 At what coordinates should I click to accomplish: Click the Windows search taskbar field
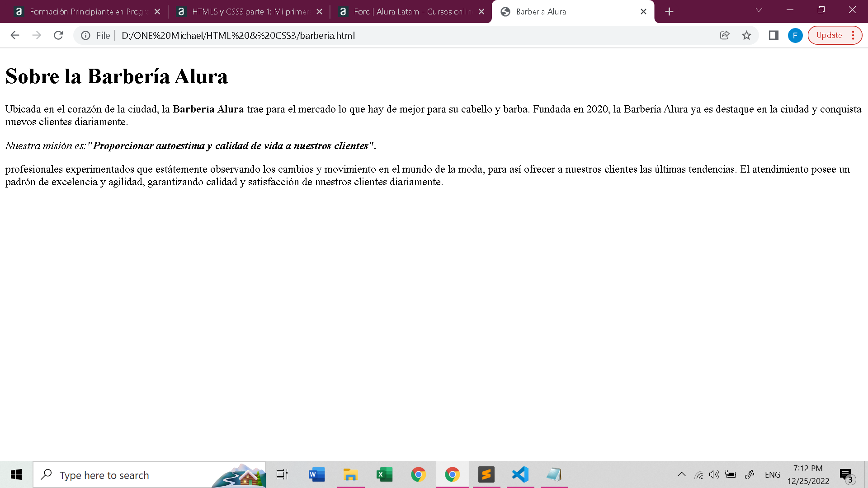pyautogui.click(x=151, y=474)
